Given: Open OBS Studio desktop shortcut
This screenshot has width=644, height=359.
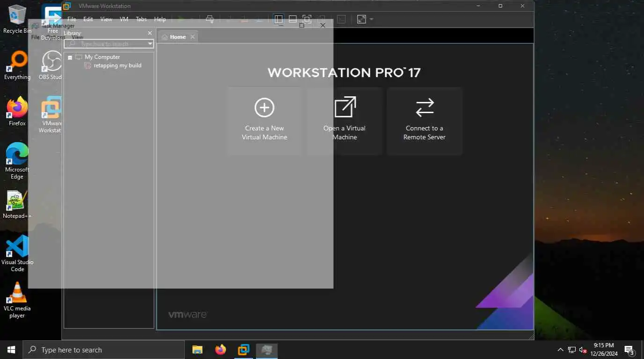Looking at the screenshot, I should [51, 66].
